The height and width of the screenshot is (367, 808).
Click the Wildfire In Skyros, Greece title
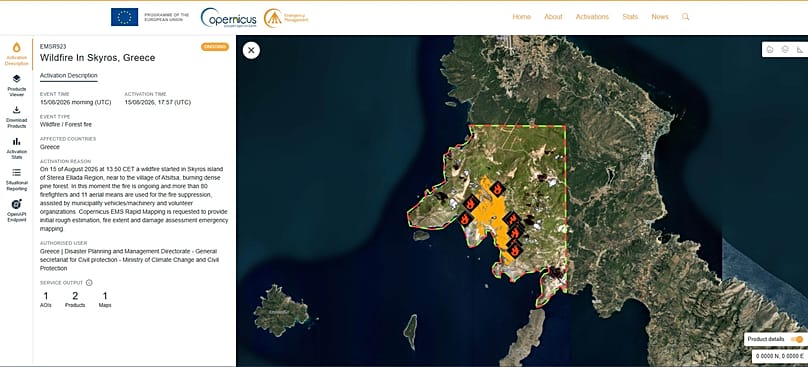(97, 58)
